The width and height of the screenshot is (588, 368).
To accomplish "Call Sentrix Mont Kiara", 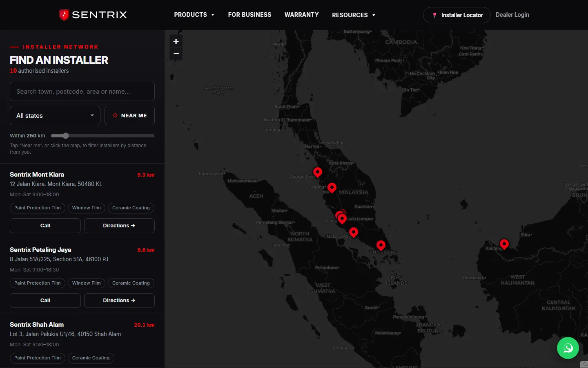I will (45, 226).
